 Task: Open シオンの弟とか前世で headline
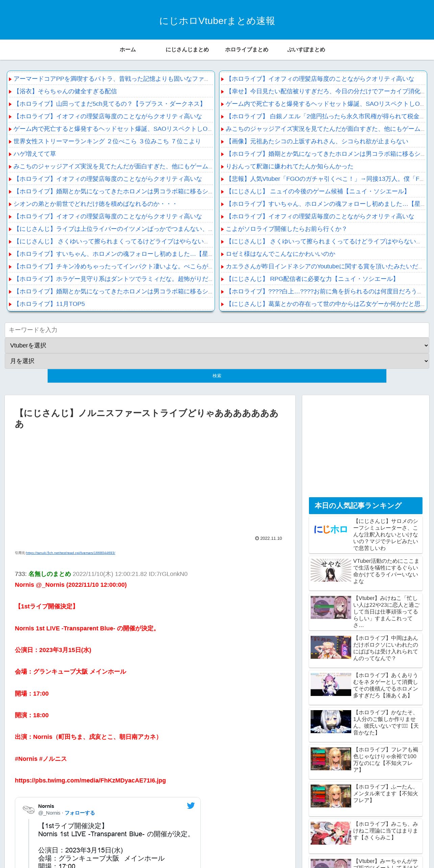point(95,204)
